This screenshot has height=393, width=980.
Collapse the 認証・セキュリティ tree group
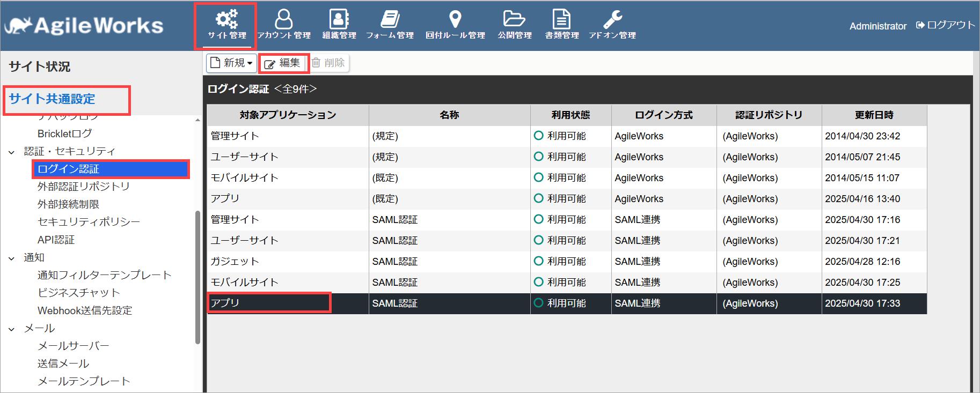(x=11, y=152)
